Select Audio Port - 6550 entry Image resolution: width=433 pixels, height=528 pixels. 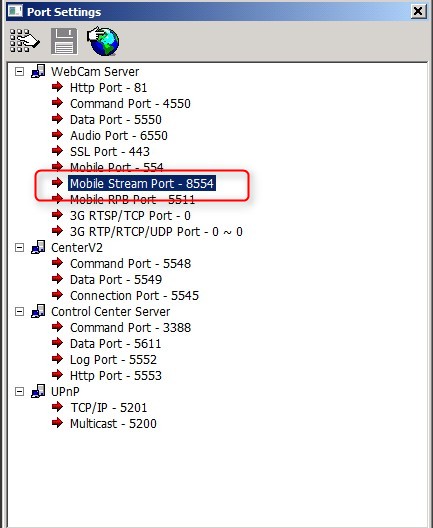[119, 136]
